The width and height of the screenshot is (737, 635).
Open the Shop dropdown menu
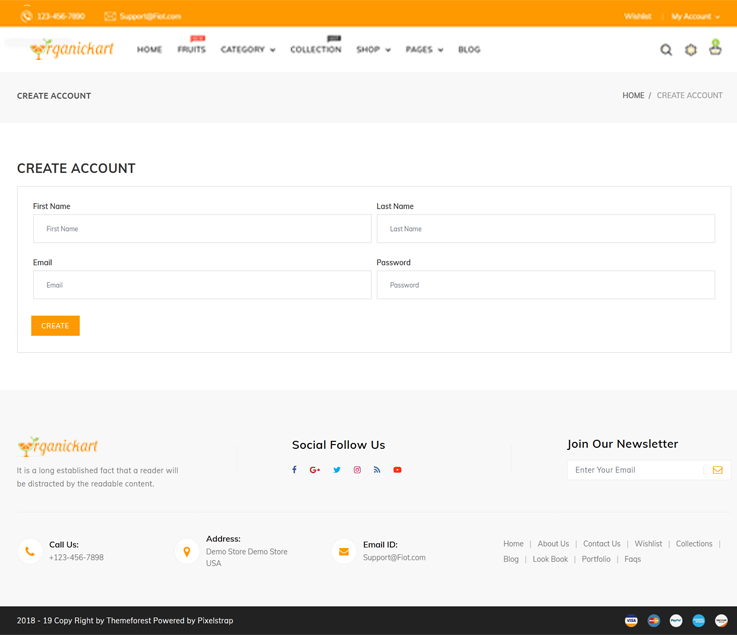click(373, 50)
